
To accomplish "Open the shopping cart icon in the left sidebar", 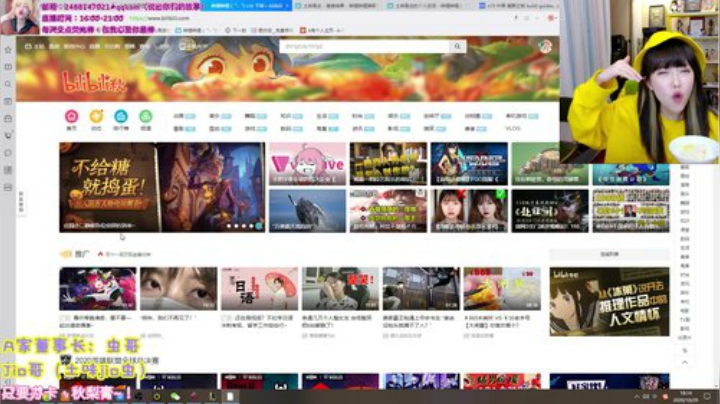I will click(x=8, y=135).
